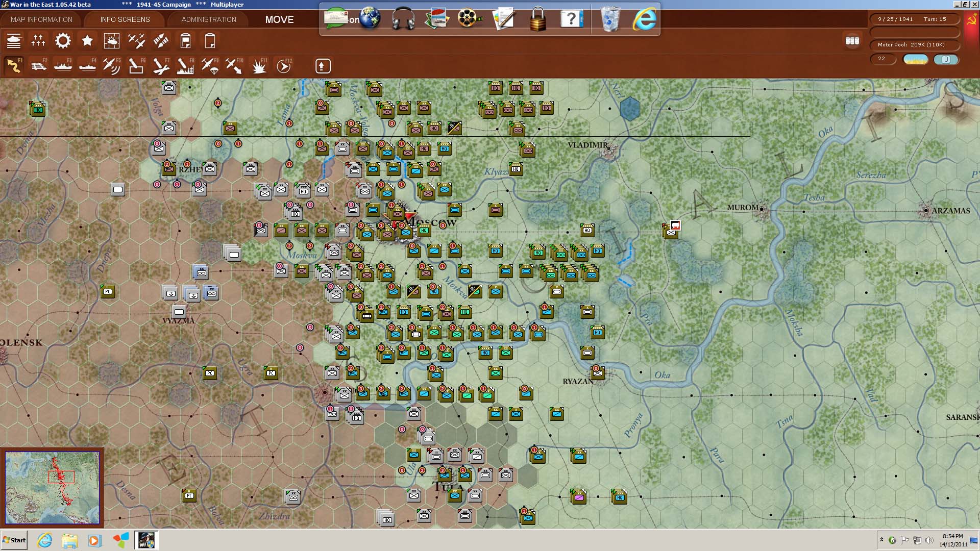Click the blue 0 air indicator pill
Image resolution: width=980 pixels, height=551 pixels.
tap(946, 59)
